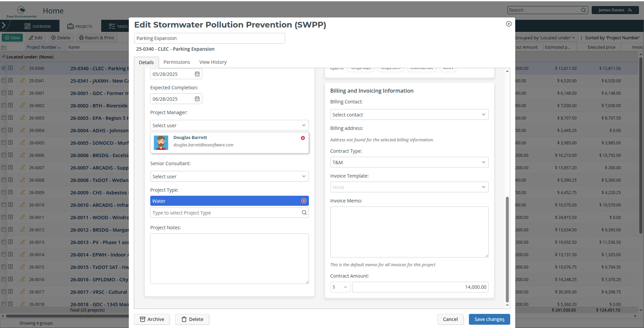Uncheck the selected 25-0340 row checkbox
Viewport: 644px width, 328px height.
point(4,68)
